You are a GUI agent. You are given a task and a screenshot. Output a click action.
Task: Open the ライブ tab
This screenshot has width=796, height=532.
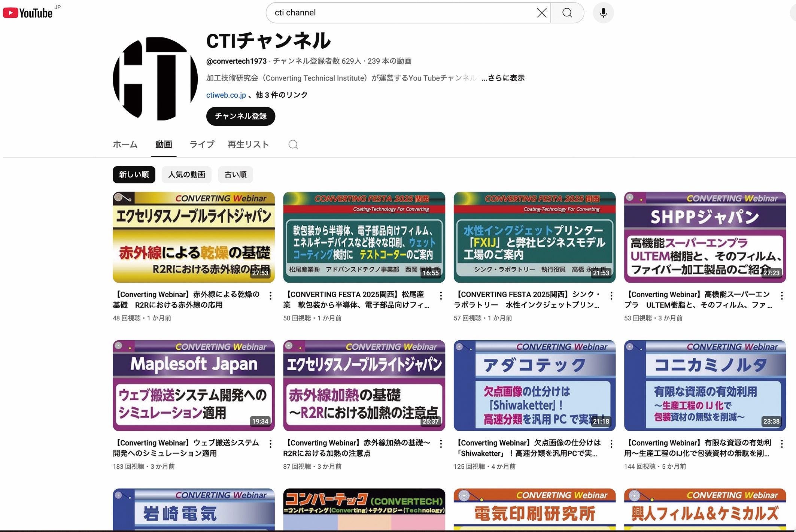[x=202, y=145]
